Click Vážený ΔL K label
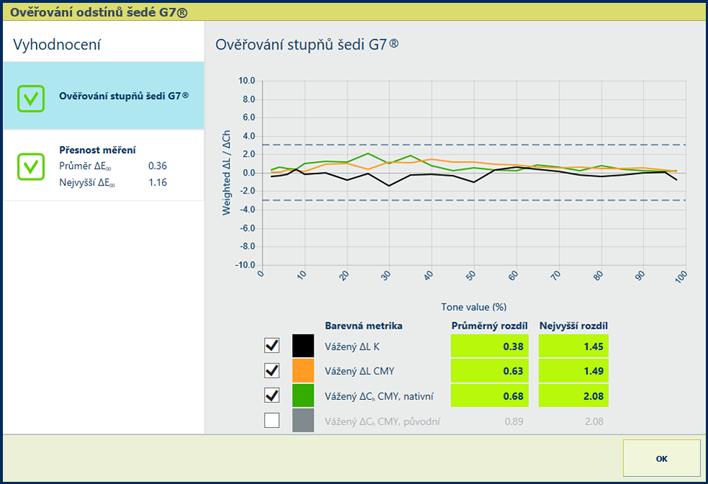Screen dimensions: 708x484 352,346
